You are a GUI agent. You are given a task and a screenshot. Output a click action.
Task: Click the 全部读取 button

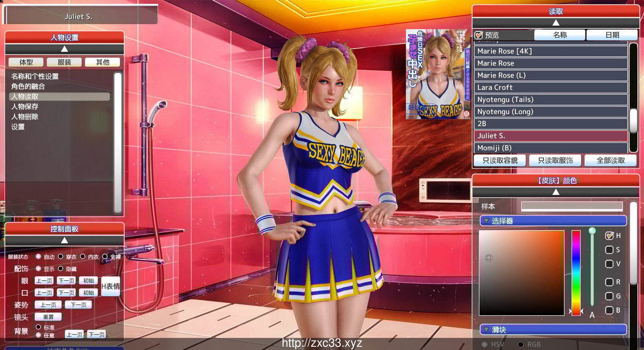tap(610, 160)
